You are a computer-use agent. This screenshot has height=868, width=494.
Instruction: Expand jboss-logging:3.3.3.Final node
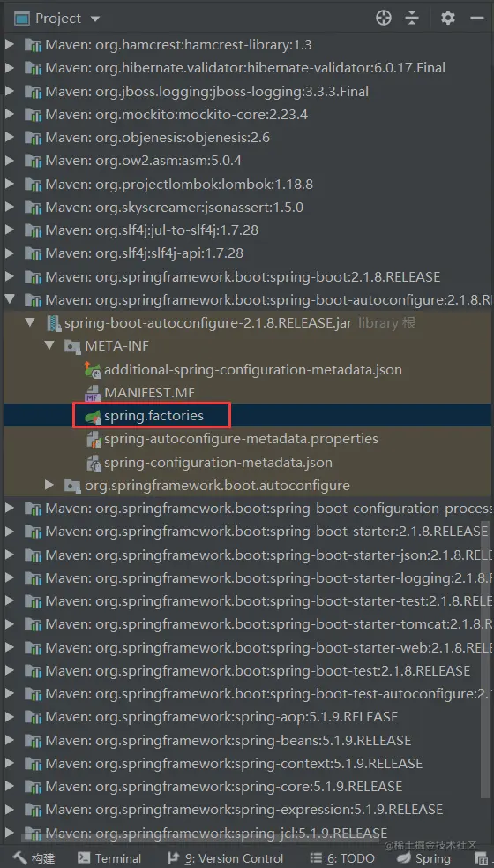click(x=10, y=91)
